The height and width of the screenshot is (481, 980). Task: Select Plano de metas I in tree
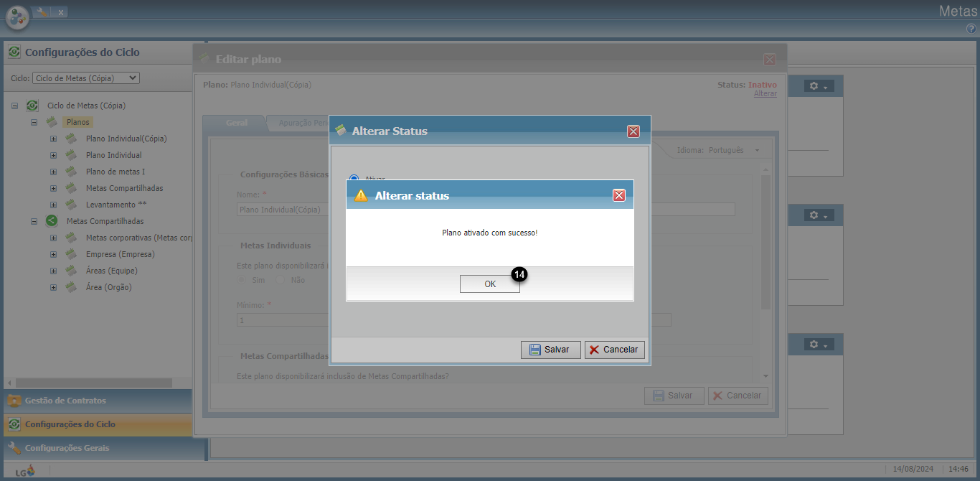pos(116,172)
